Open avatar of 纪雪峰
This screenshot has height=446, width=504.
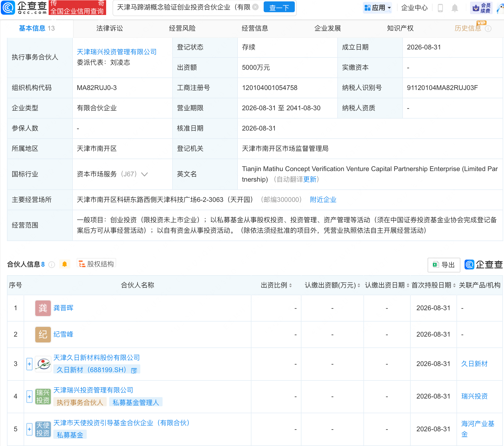43,334
